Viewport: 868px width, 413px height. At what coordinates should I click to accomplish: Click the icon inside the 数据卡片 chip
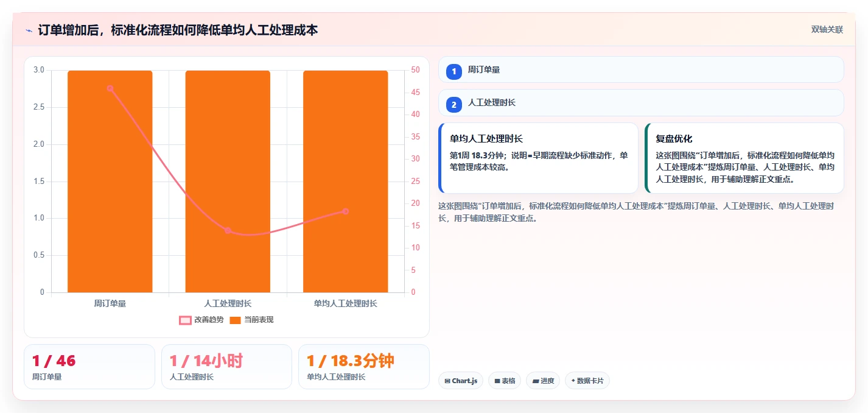pyautogui.click(x=573, y=381)
